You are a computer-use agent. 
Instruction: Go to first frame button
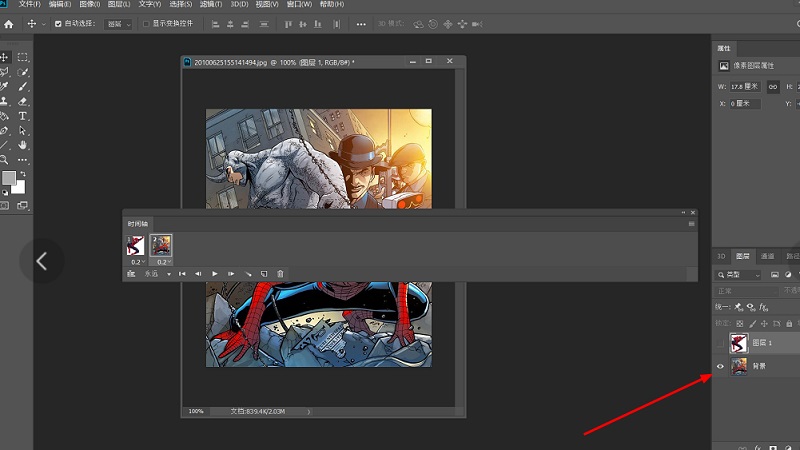click(182, 274)
